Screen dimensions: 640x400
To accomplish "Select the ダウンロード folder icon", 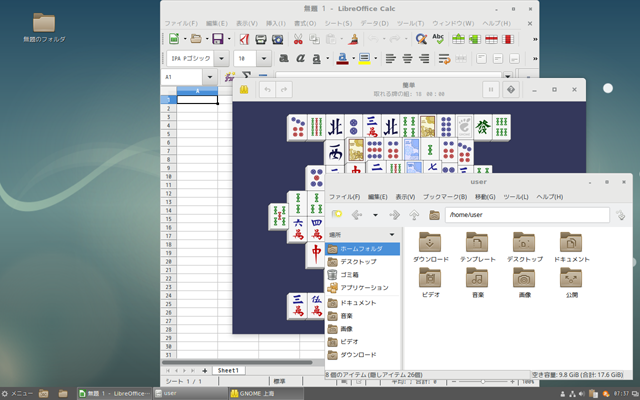I will click(x=430, y=242).
